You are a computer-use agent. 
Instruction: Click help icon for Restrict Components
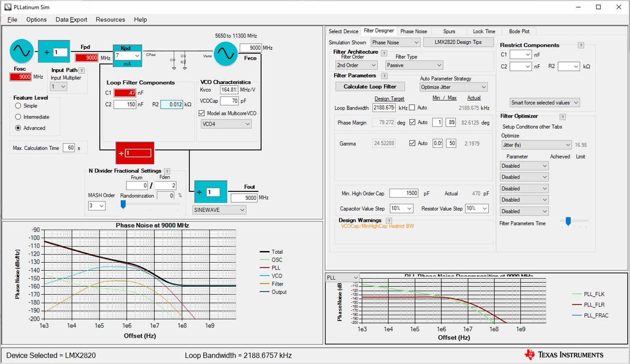[x=580, y=45]
